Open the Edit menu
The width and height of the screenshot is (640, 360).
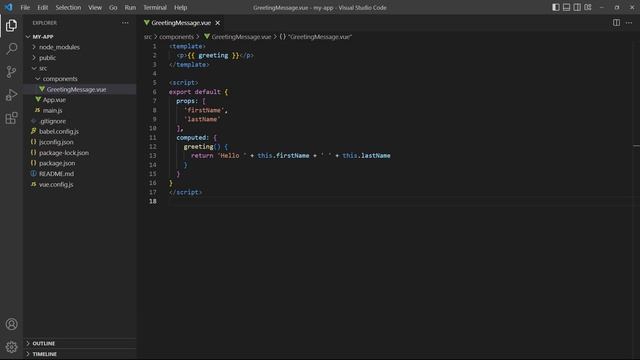click(42, 7)
